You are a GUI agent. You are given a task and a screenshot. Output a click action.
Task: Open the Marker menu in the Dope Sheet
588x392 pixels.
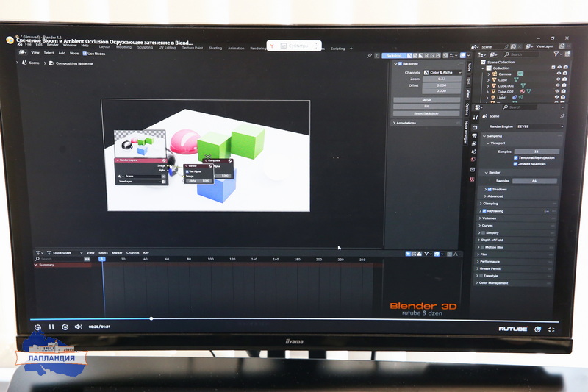(117, 253)
